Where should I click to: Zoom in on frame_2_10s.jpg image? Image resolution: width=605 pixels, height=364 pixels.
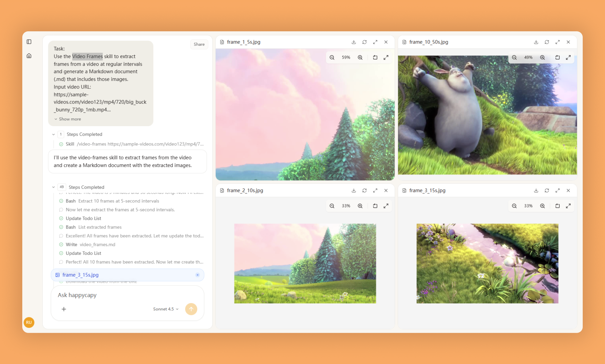(x=360, y=206)
